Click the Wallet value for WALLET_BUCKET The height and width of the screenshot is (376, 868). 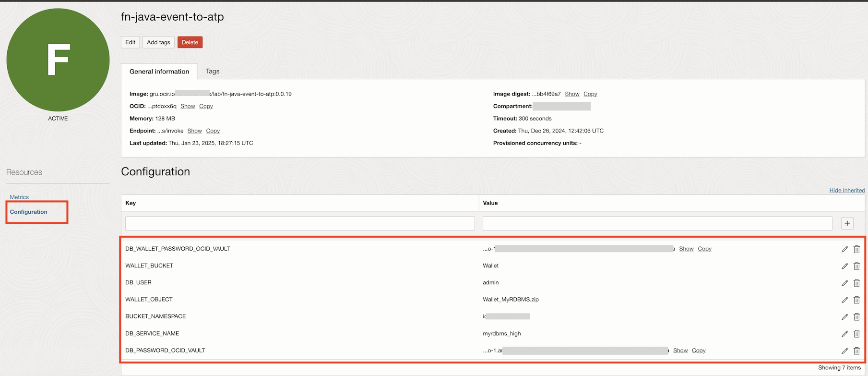490,266
